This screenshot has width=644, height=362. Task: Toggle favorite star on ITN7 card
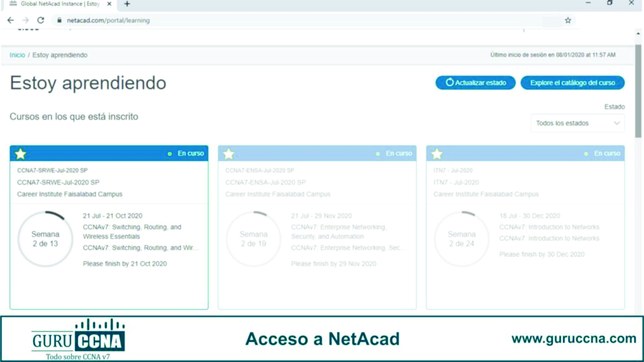click(437, 154)
